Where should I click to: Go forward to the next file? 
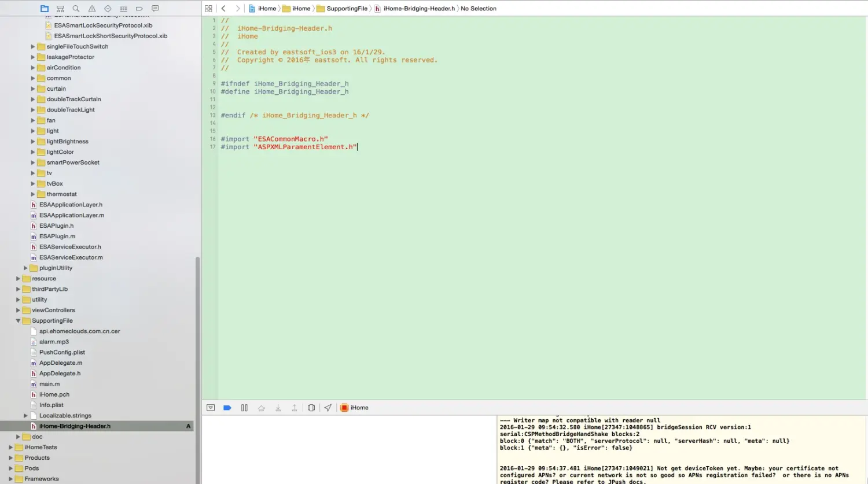point(237,9)
